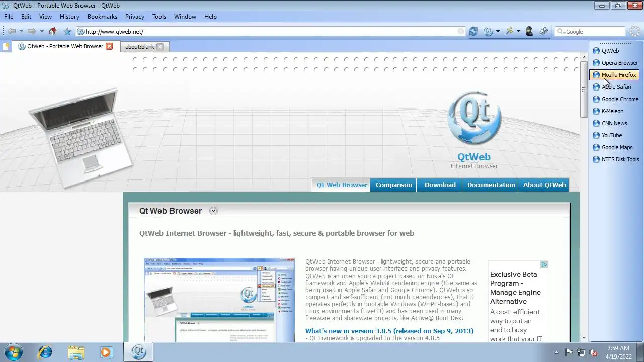Open the History menu

point(69,17)
